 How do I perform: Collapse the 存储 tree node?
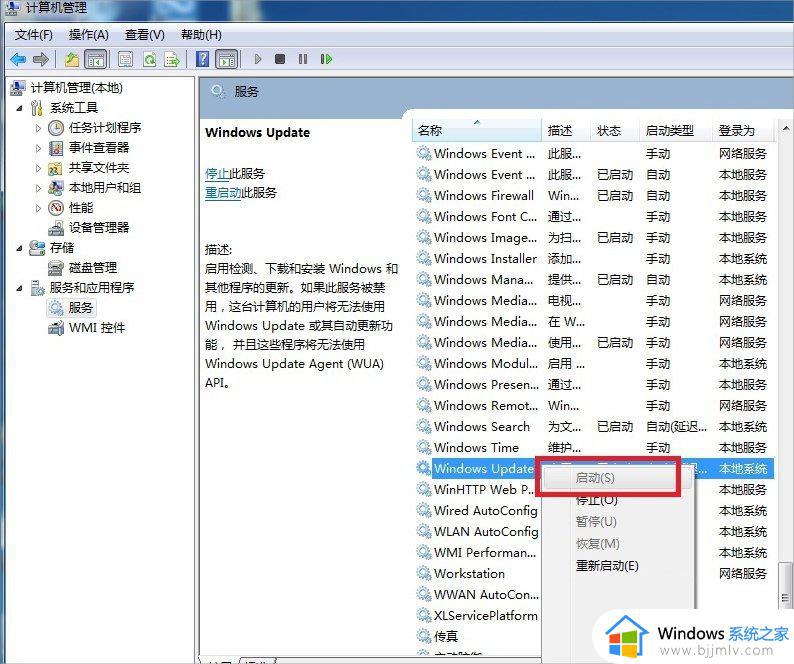19,248
